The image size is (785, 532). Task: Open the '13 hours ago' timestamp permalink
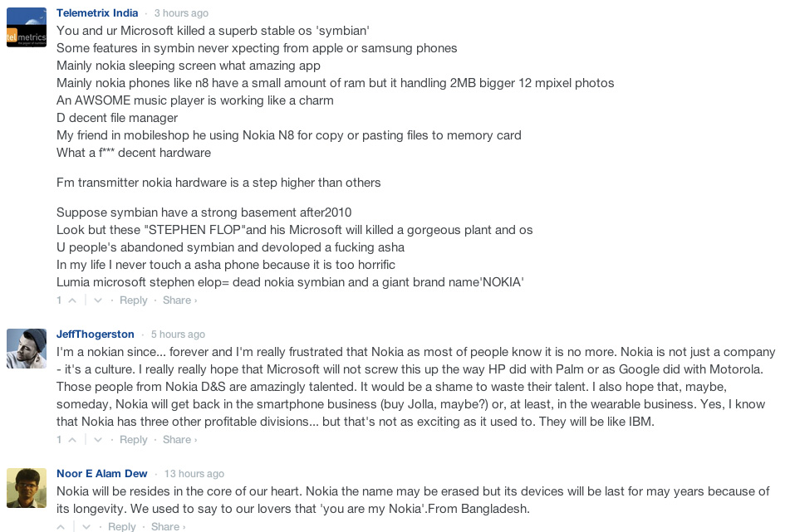(194, 474)
